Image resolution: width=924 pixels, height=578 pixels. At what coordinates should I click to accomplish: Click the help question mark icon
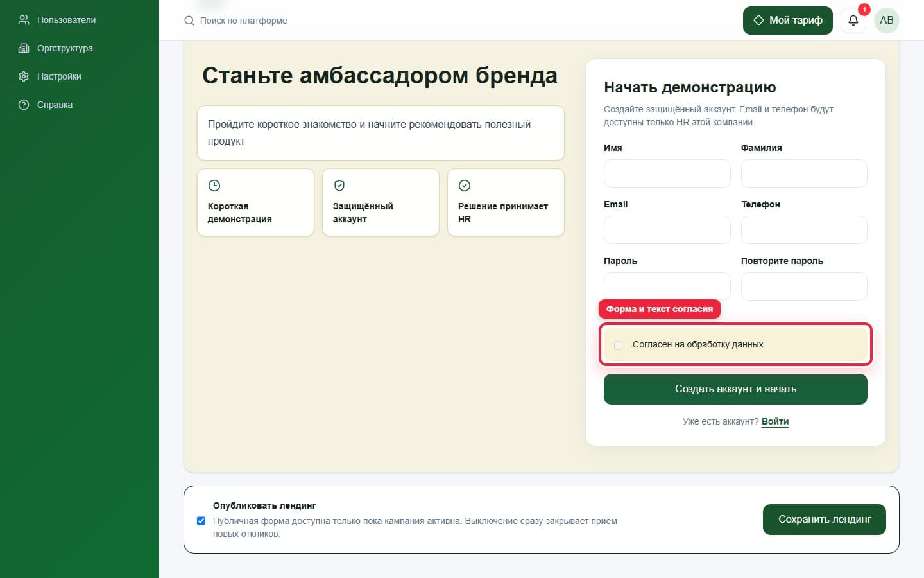pos(24,105)
